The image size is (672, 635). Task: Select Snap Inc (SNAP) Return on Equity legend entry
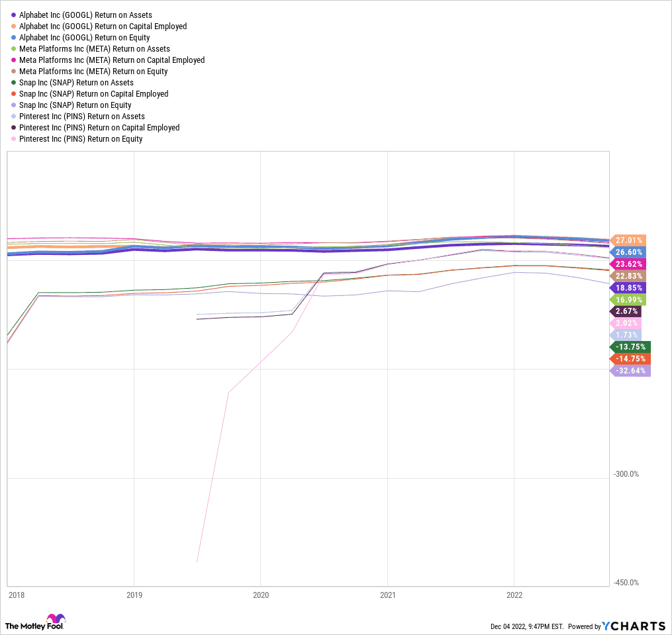point(75,105)
